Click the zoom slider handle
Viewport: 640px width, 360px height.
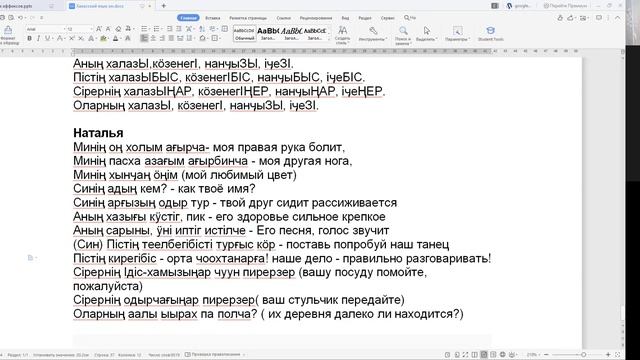click(x=584, y=355)
